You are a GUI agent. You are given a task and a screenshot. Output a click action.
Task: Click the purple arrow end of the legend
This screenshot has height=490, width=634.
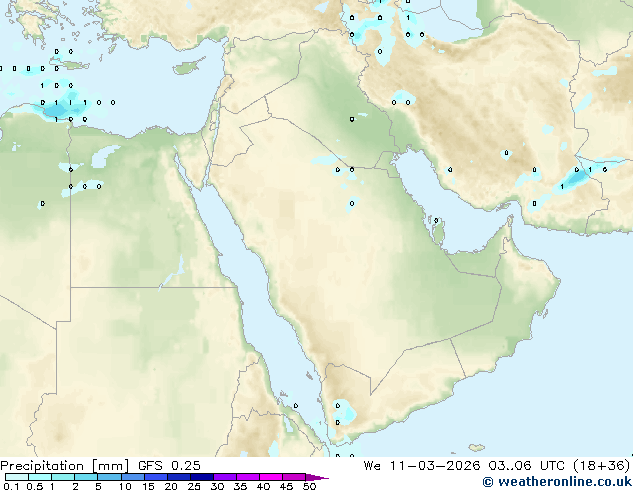317,477
